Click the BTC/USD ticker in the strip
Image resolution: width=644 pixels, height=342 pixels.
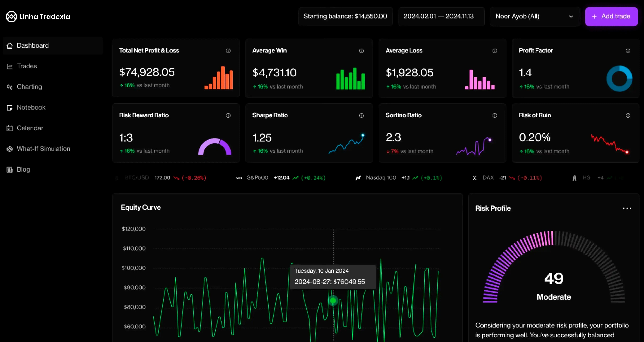137,177
